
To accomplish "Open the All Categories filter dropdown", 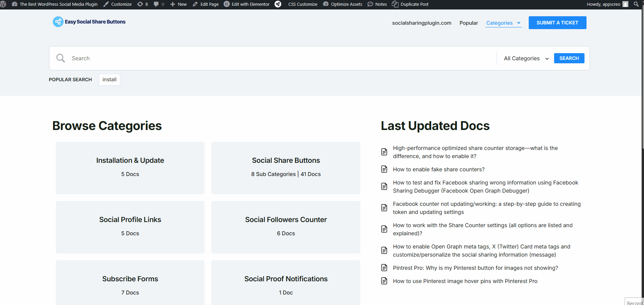I will pos(526,58).
